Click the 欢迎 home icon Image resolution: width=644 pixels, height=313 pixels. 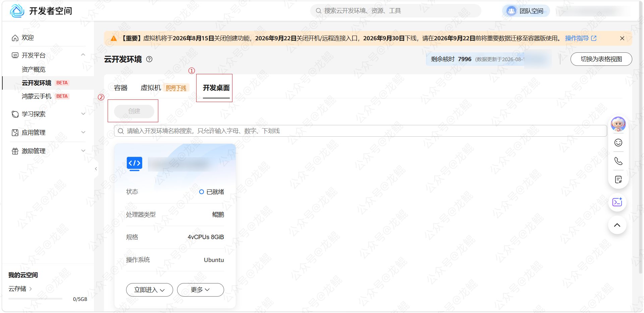pos(15,38)
